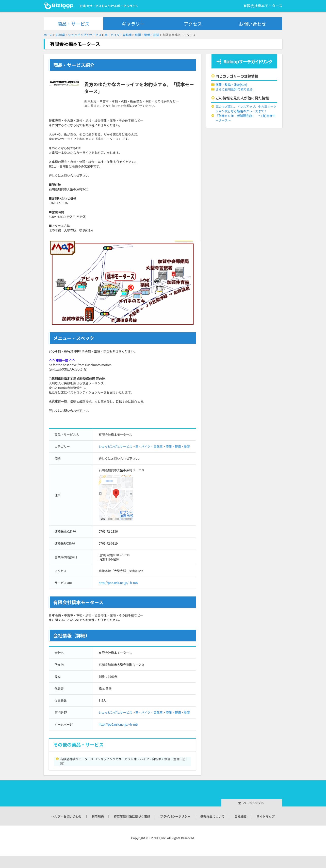Switch to the ギャラリー tab
Screen dimensions: 326x868
(133, 24)
